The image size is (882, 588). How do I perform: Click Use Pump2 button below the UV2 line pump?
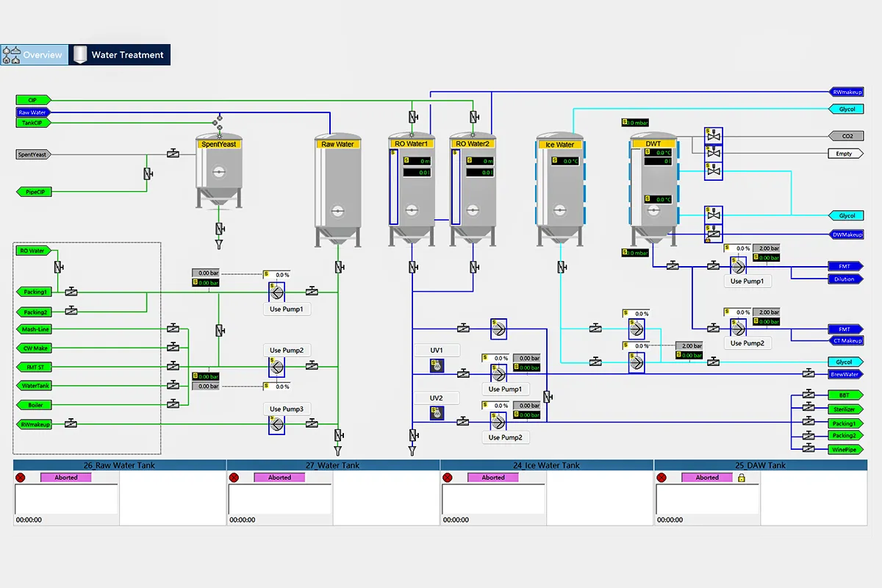coord(505,437)
